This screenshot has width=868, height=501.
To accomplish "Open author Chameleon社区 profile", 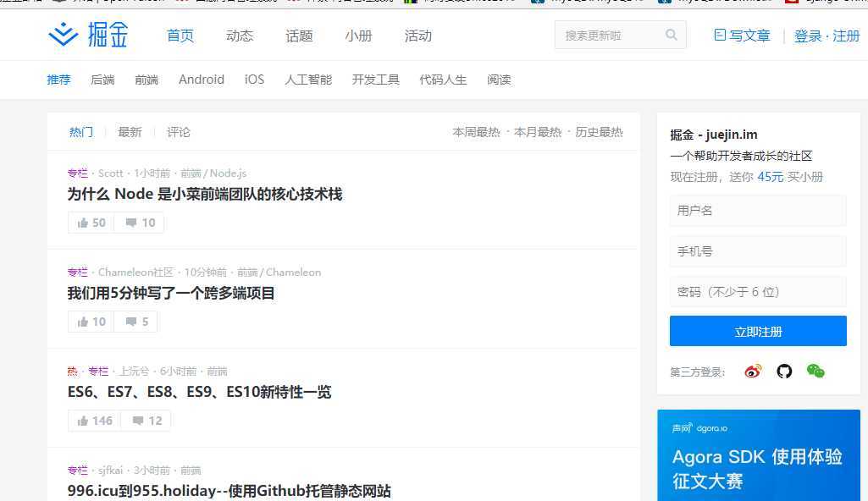I will pos(135,272).
